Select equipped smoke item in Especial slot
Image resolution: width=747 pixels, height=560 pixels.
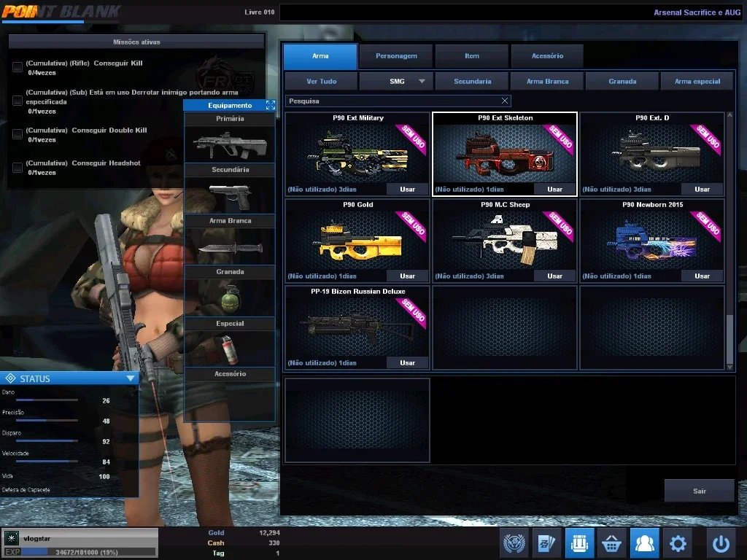230,349
